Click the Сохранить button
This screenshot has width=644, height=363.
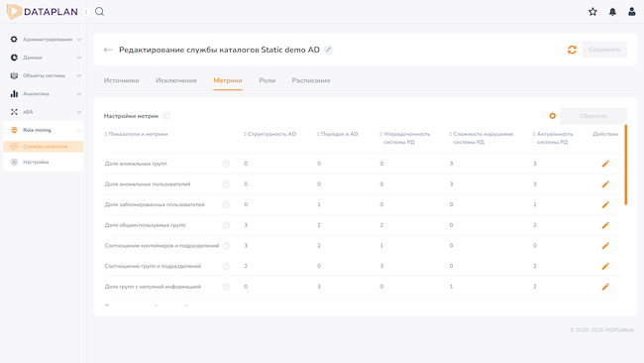(604, 50)
